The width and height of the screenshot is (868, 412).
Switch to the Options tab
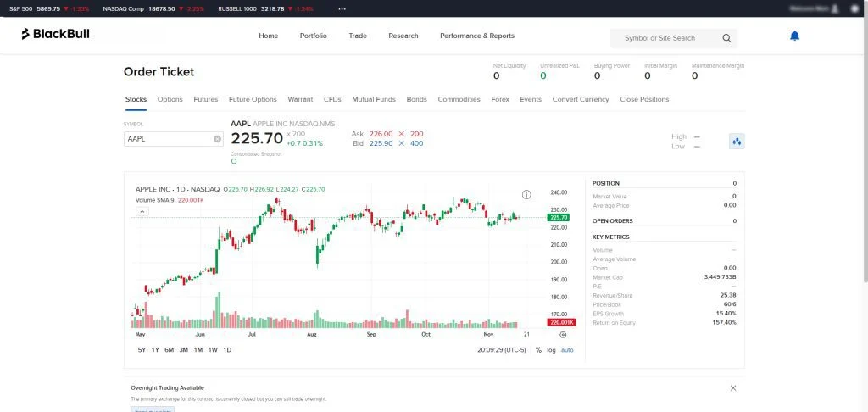pyautogui.click(x=170, y=100)
